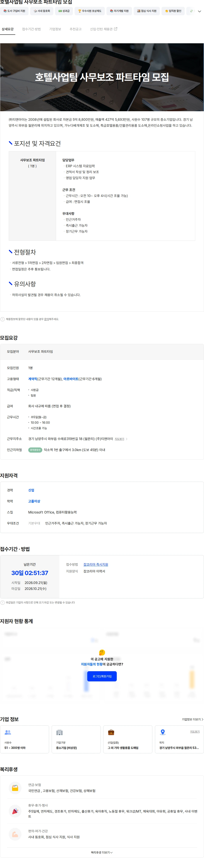Open the 추천공고 tab
The height and width of the screenshot is (868, 204).
(75, 29)
